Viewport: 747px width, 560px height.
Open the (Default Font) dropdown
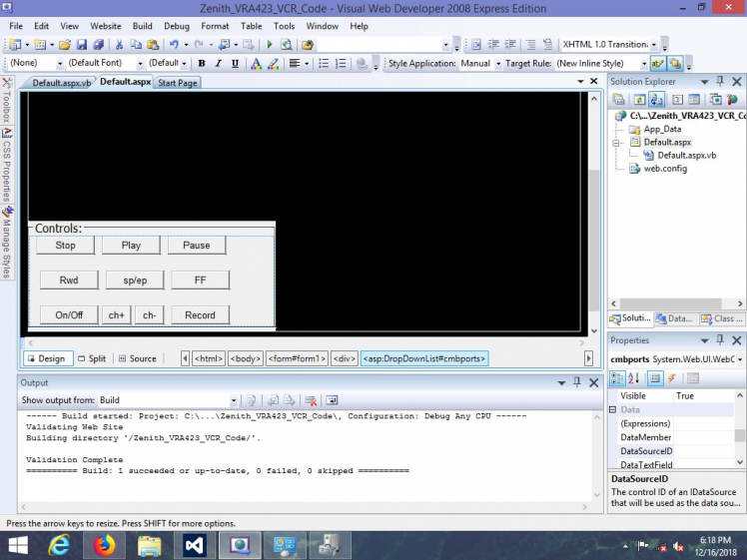pos(140,63)
